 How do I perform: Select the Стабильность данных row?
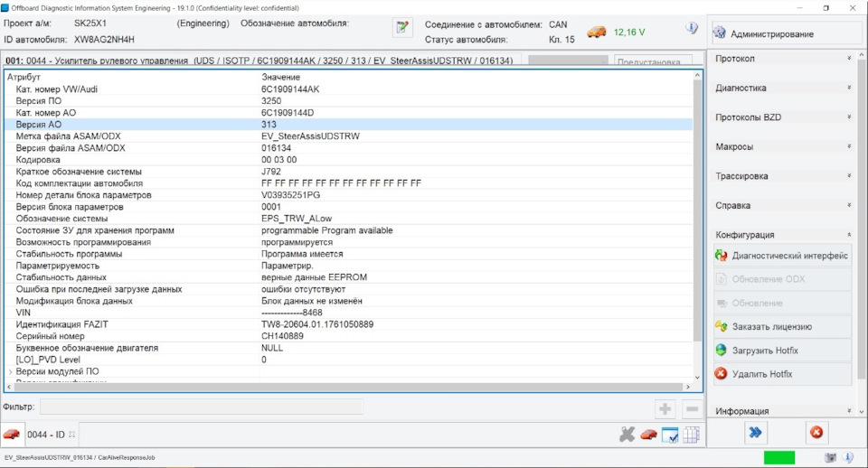349,277
